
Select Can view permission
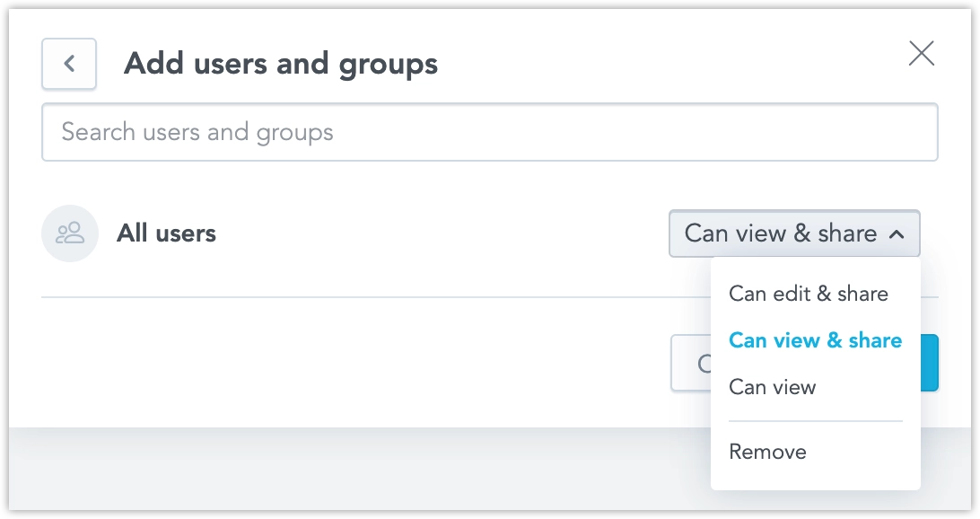773,387
